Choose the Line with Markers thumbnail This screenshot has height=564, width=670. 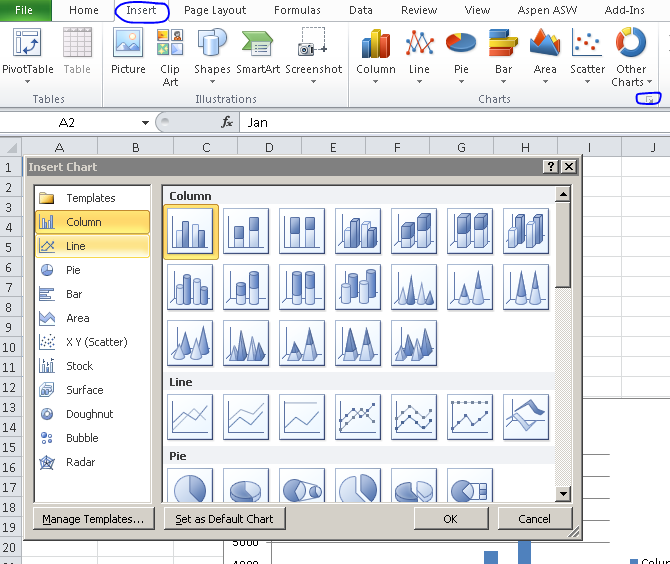(x=358, y=417)
